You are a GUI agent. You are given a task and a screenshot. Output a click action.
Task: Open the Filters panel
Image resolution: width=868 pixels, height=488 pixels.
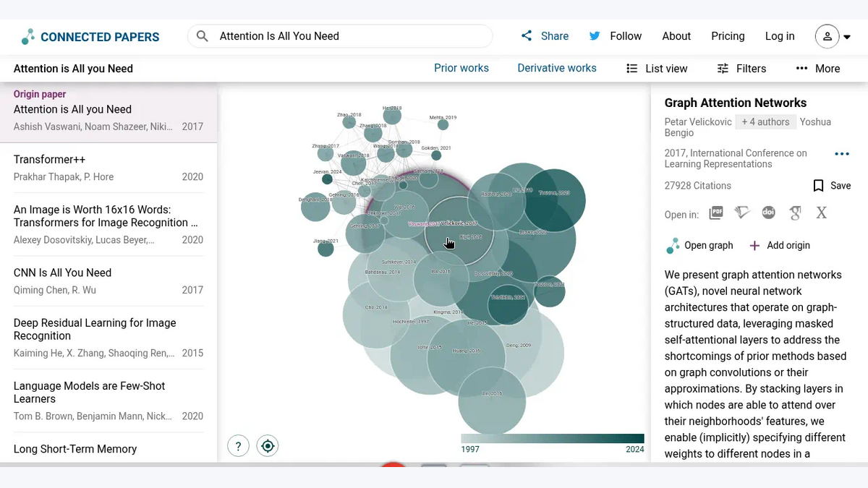pos(741,69)
